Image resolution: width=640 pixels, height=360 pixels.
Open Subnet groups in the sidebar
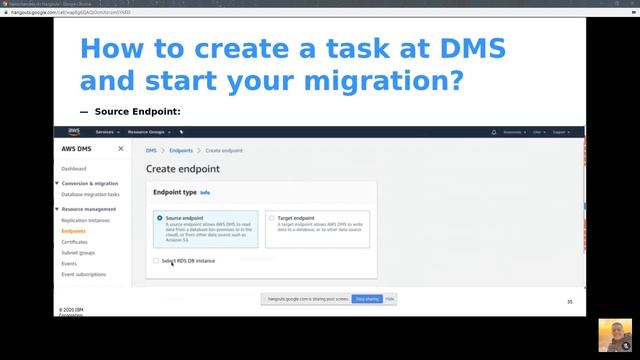coord(78,253)
